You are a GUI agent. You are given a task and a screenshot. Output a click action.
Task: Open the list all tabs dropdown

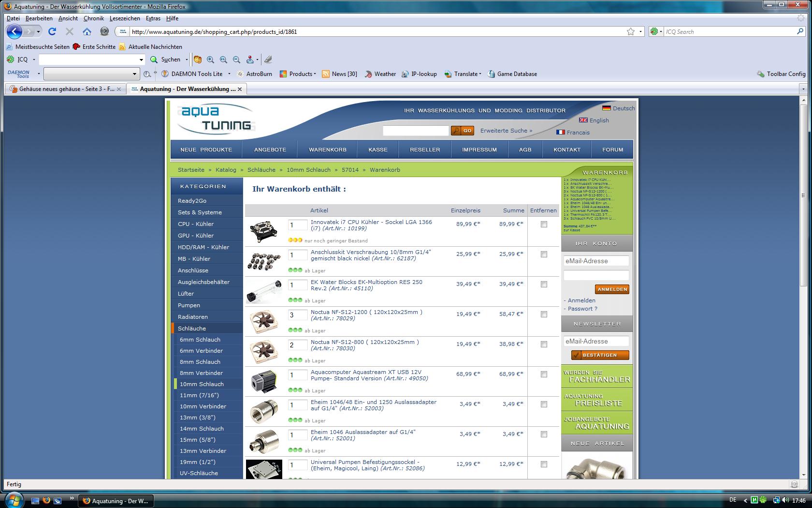[x=803, y=89]
